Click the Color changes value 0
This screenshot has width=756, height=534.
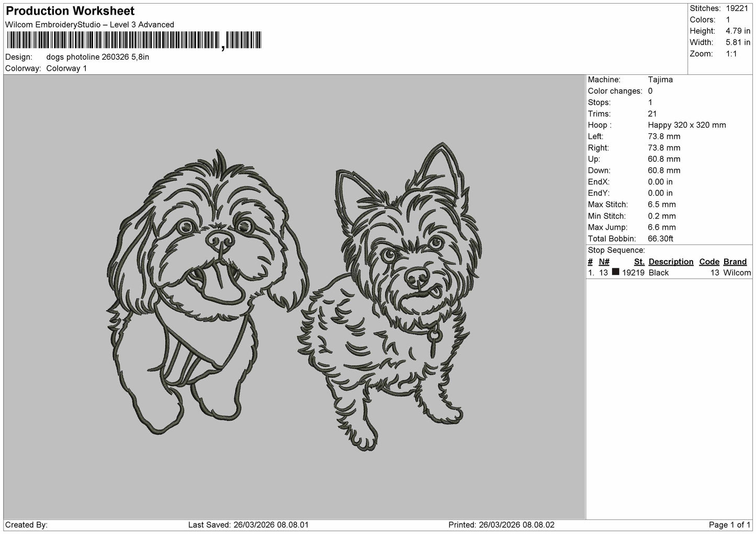click(650, 91)
